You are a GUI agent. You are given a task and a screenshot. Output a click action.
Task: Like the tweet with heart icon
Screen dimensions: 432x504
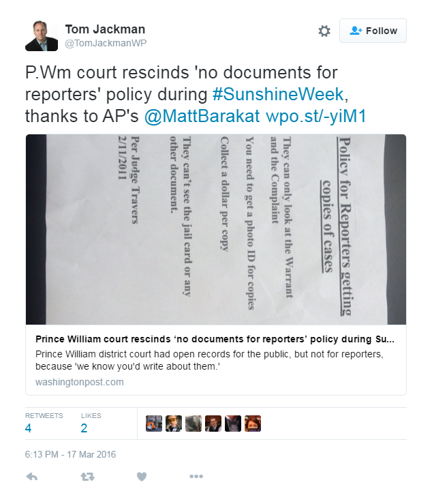point(142,476)
